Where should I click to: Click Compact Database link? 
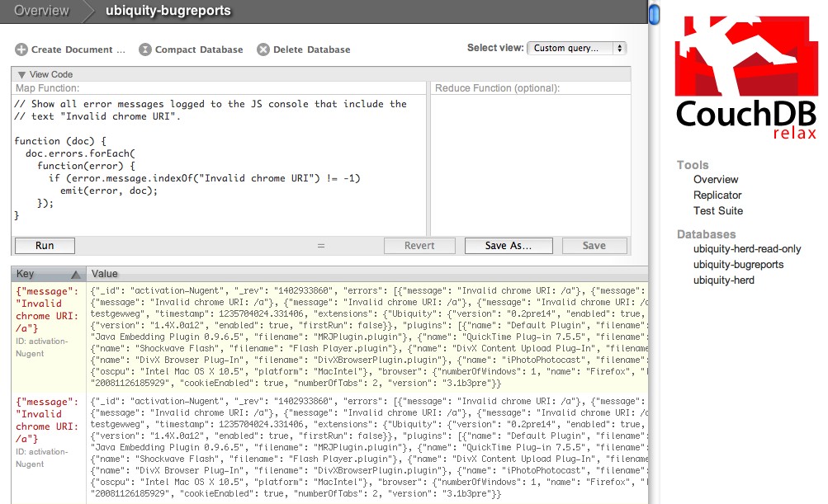[199, 49]
